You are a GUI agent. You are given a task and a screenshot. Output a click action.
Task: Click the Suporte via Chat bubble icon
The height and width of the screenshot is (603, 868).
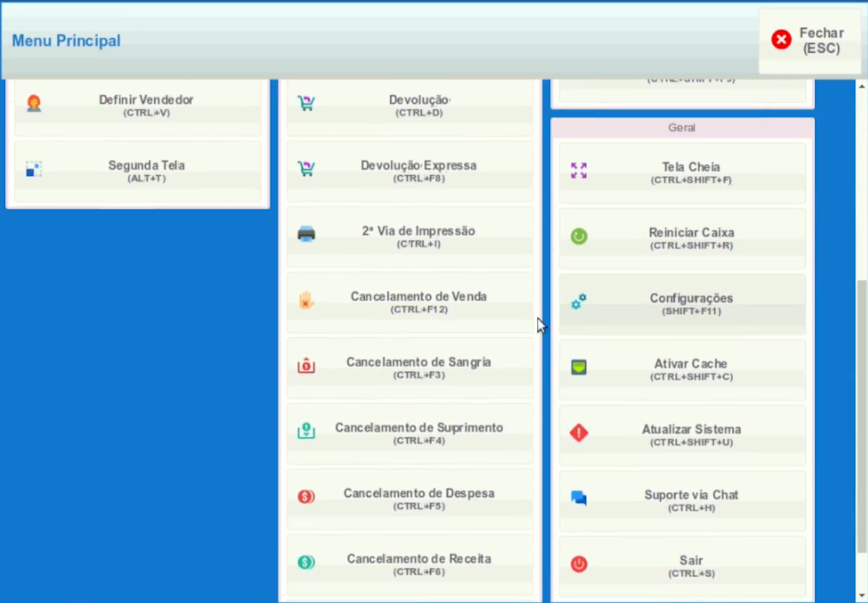(x=579, y=498)
